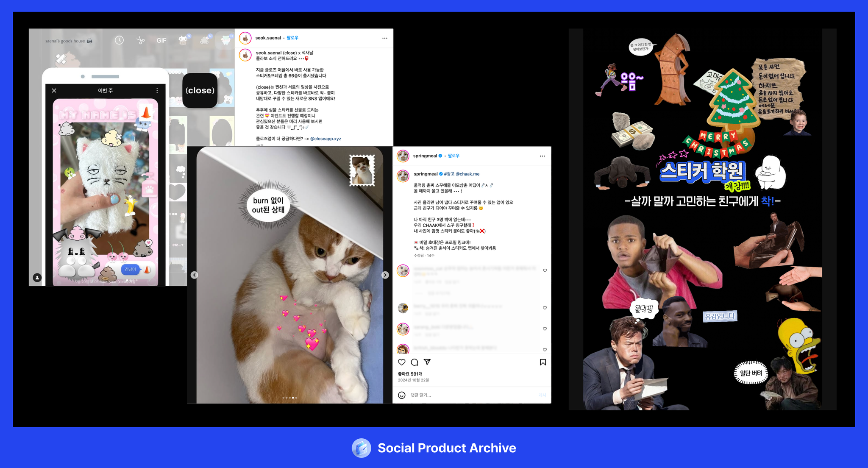Viewport: 868px width, 468px height.
Task: Click the 유감입니다 label sticker
Action: pos(720,316)
